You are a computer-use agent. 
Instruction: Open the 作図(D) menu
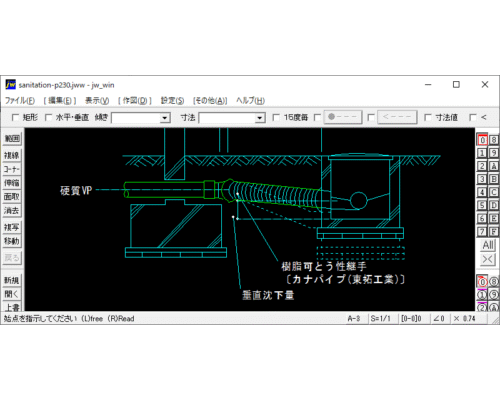coord(135,100)
